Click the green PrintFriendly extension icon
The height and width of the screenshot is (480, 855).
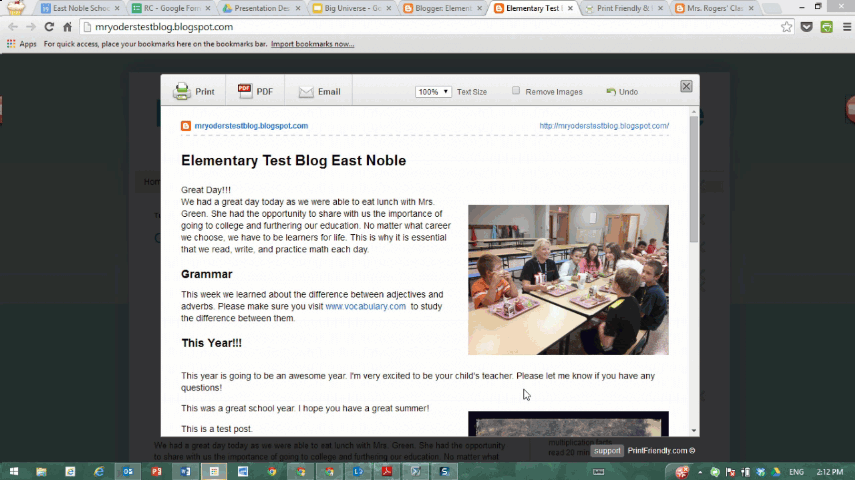click(x=827, y=27)
